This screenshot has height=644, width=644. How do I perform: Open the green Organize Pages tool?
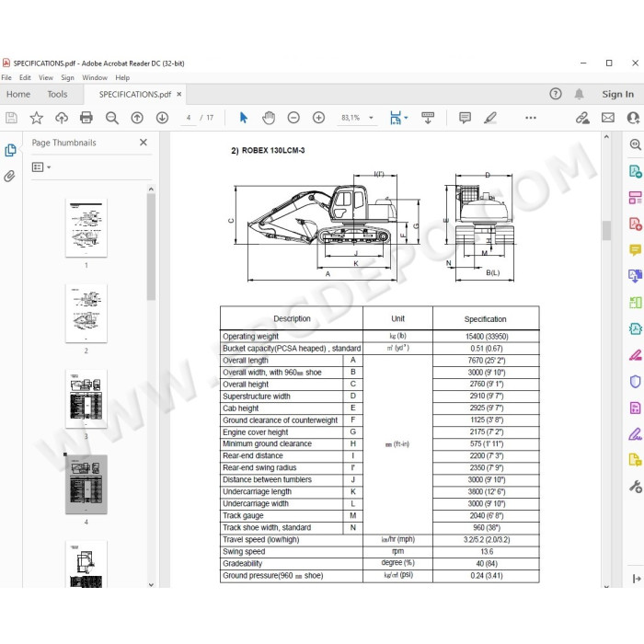[x=635, y=303]
